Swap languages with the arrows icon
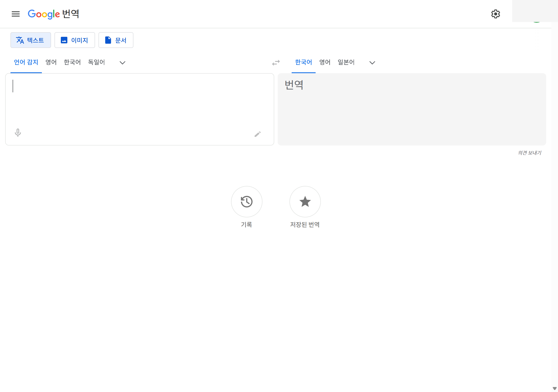 (276, 63)
